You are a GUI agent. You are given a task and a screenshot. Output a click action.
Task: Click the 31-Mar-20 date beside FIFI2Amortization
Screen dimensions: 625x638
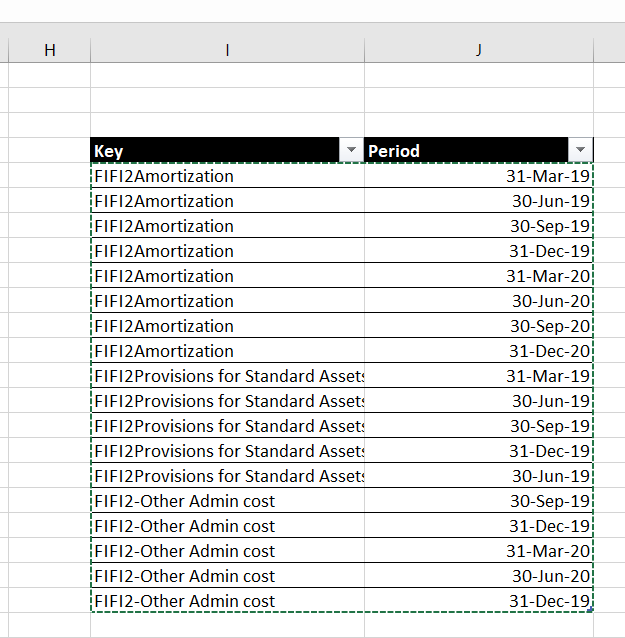(x=479, y=276)
